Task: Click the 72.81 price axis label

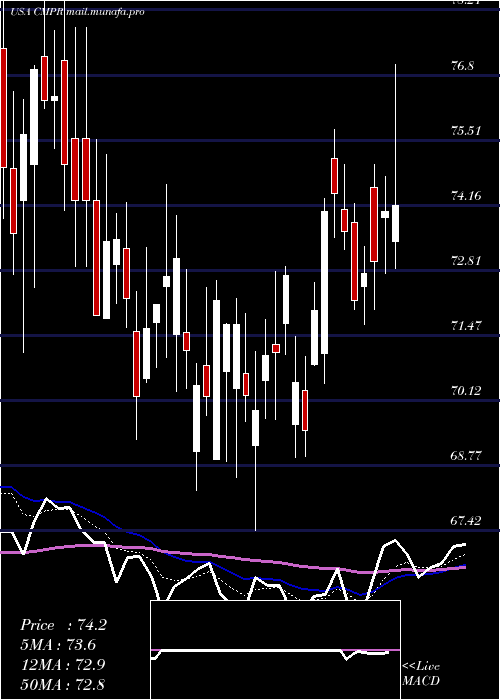Action: (x=466, y=260)
